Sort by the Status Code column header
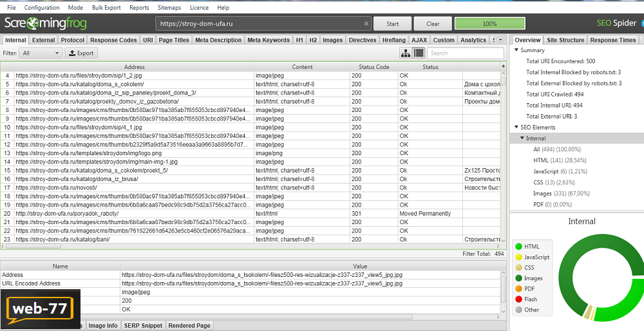 pos(374,66)
